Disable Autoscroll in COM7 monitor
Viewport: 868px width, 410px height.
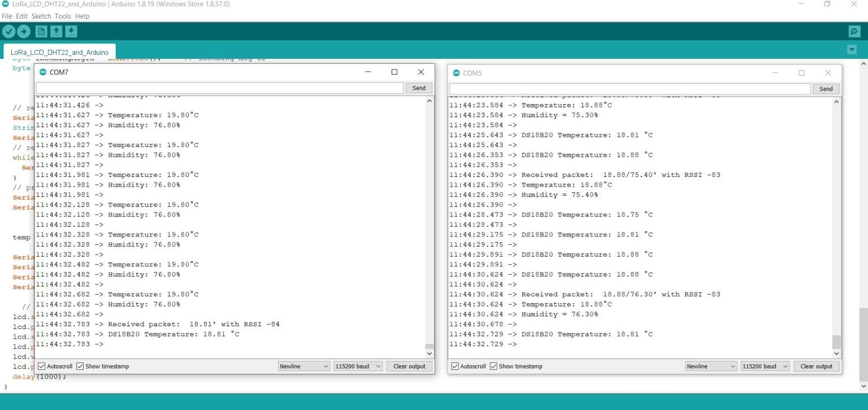(x=42, y=366)
